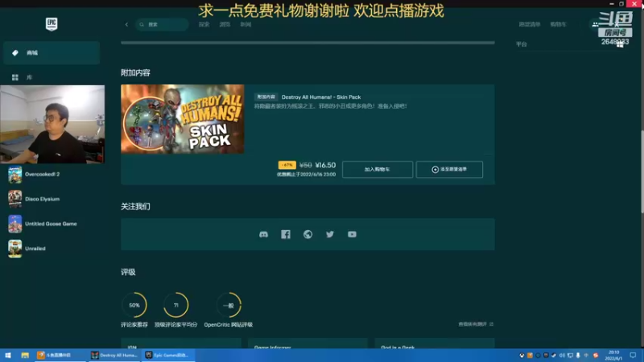Click the Unrailed game icon
This screenshot has height=362, width=644.
pos(15,249)
